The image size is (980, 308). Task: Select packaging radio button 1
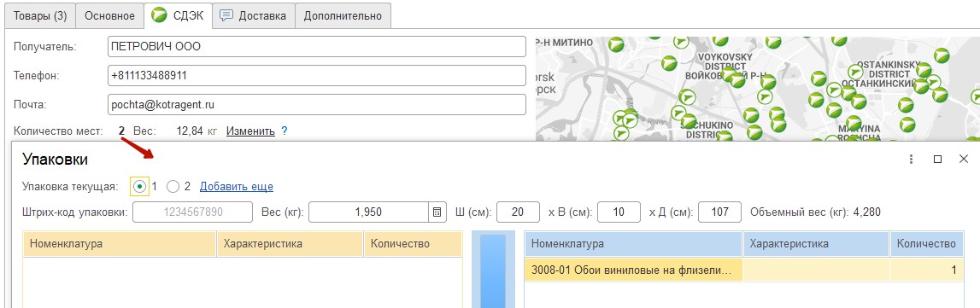[x=140, y=186]
